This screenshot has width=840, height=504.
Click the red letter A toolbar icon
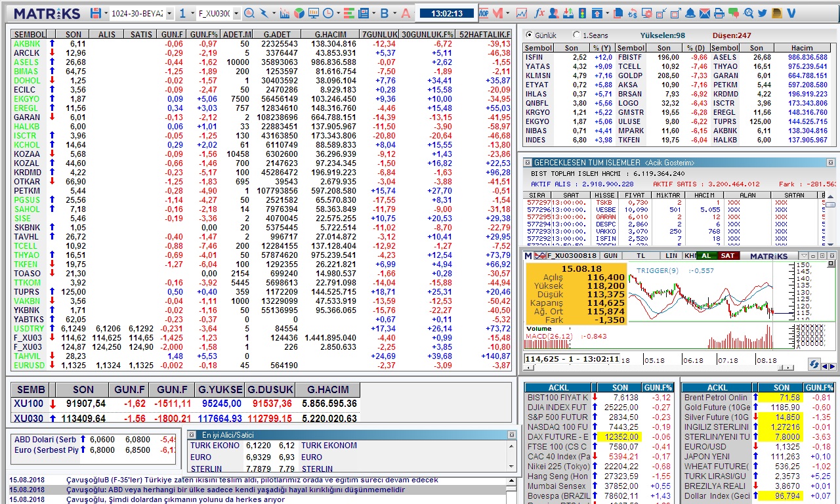coord(405,13)
